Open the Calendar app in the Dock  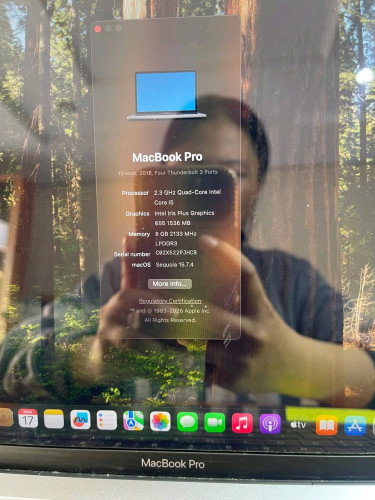coord(28,419)
